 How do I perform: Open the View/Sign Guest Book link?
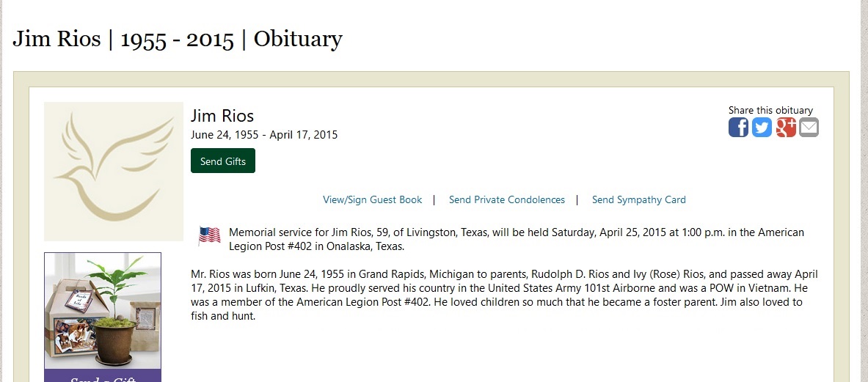tap(373, 199)
